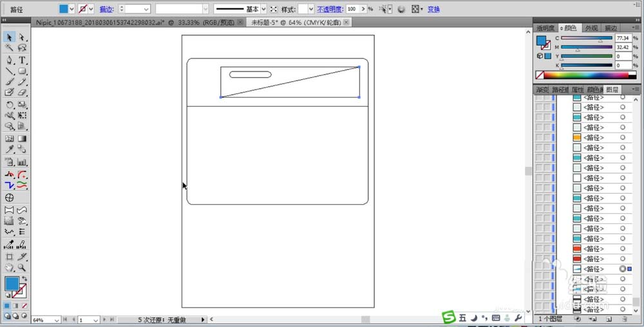This screenshot has width=644, height=327.
Task: Open the fill color dropdown in control bar
Action: 72,8
